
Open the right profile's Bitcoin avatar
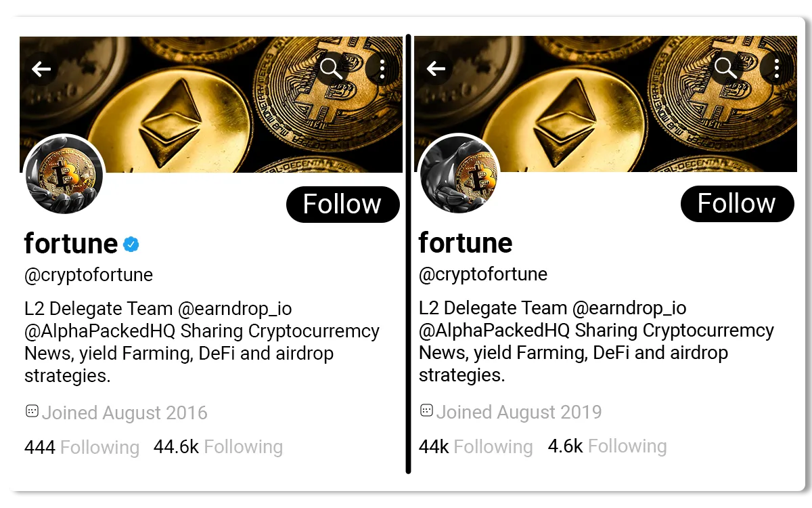[x=459, y=174]
